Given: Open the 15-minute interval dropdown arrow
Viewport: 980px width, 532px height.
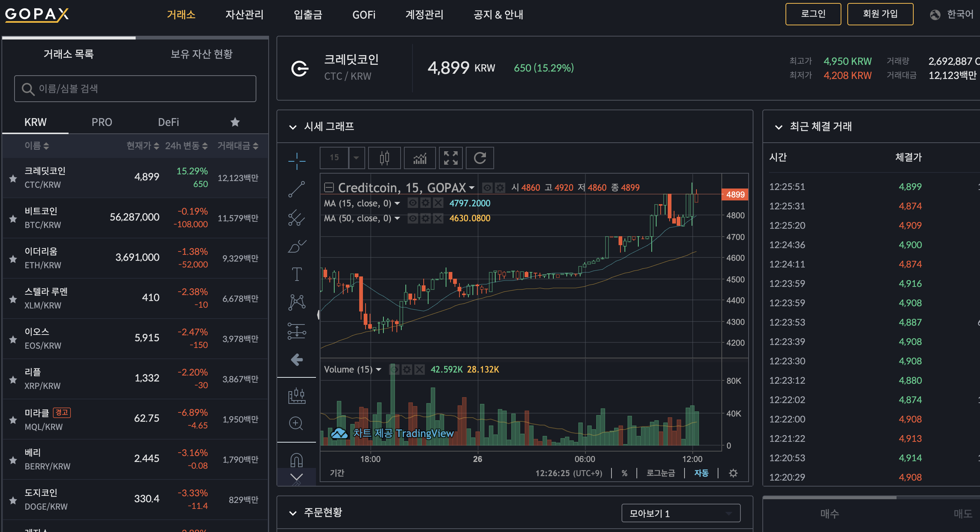Looking at the screenshot, I should tap(357, 158).
